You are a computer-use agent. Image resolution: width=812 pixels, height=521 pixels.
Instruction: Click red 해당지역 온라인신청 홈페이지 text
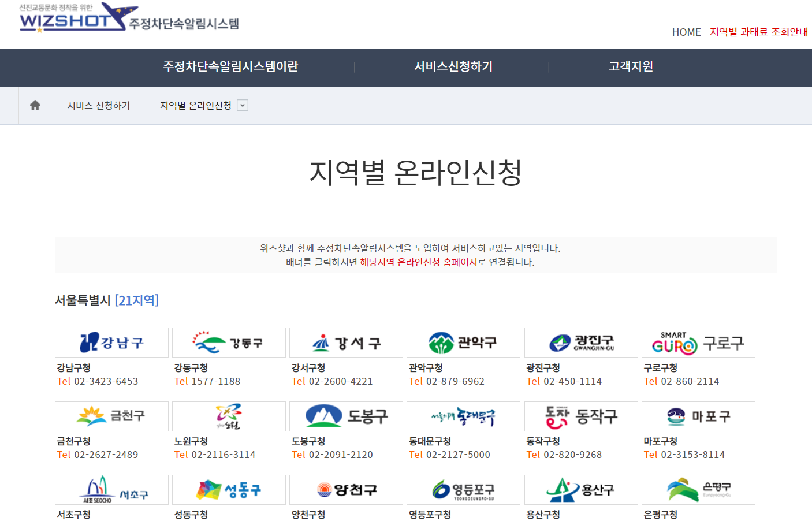419,262
